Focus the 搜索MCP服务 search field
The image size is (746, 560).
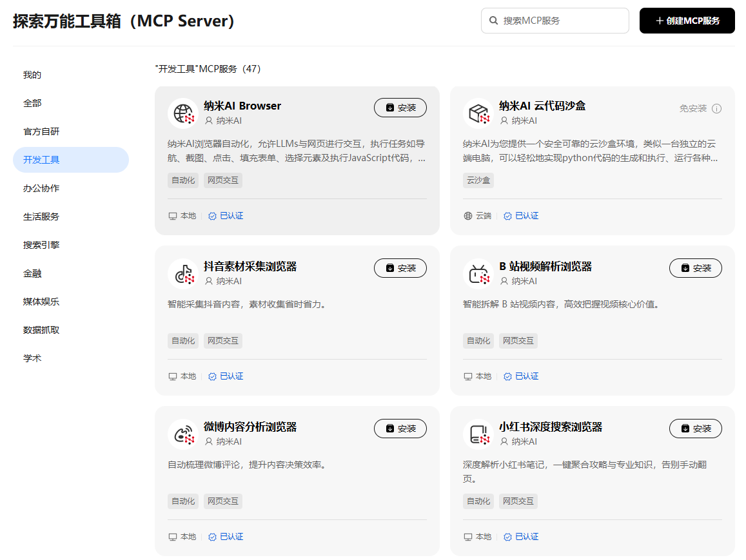coord(555,21)
